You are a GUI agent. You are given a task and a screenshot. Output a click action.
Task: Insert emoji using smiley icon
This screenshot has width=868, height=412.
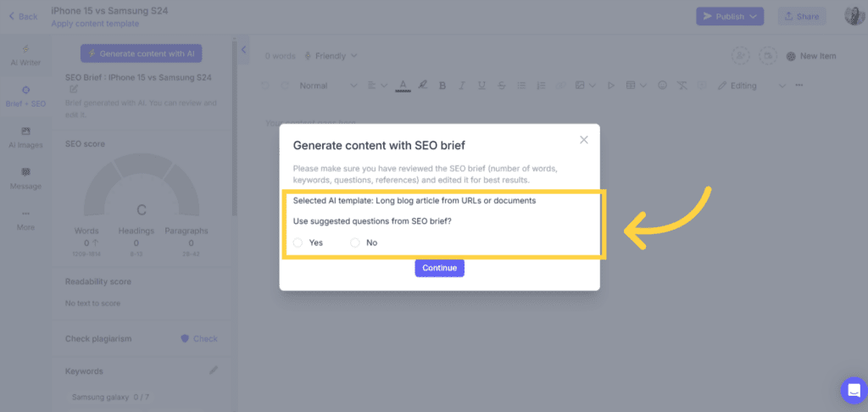coord(662,86)
